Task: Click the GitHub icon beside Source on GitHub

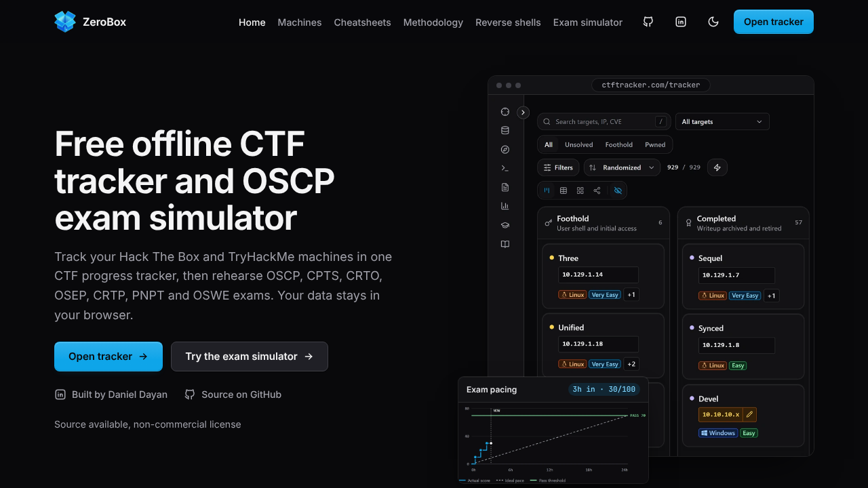Action: click(x=190, y=394)
